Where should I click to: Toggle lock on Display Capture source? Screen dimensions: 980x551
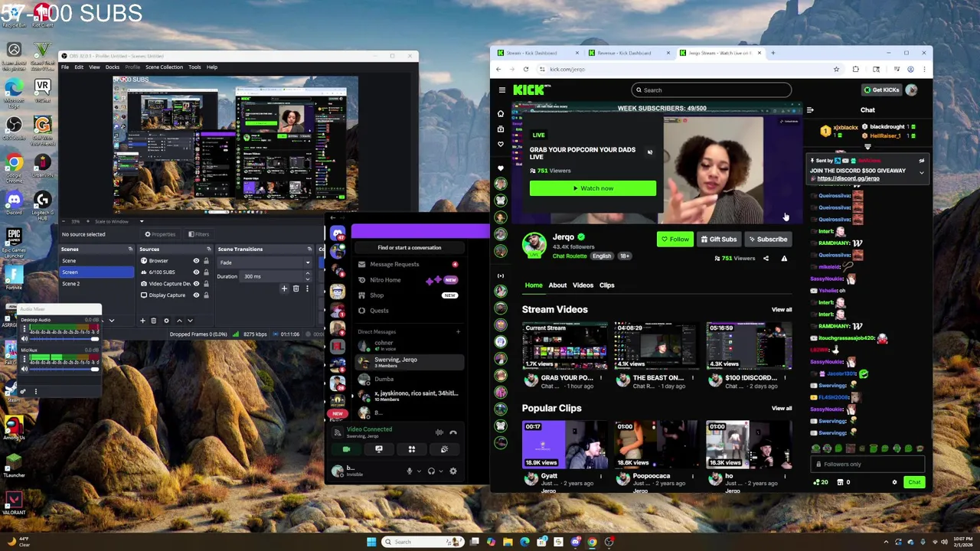click(206, 295)
